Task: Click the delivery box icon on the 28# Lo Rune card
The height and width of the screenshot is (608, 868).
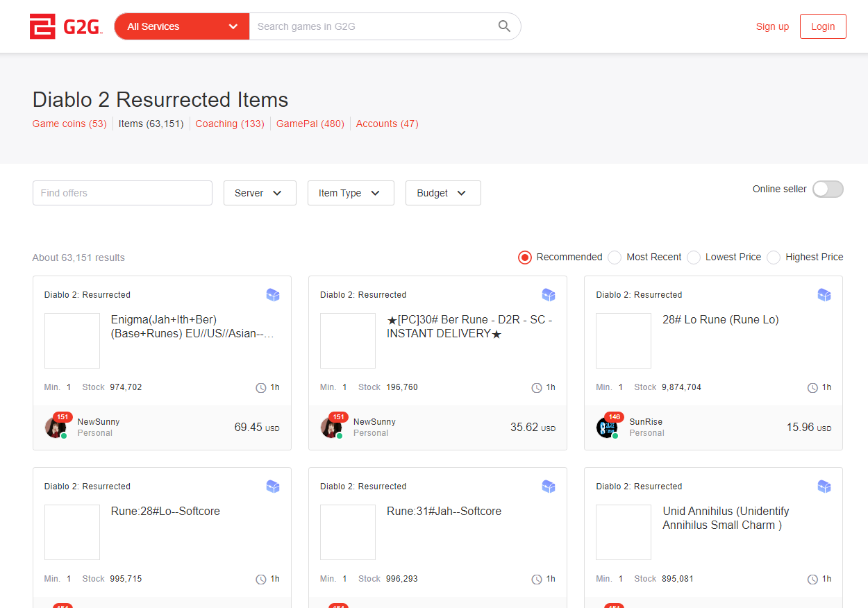Action: click(x=824, y=295)
